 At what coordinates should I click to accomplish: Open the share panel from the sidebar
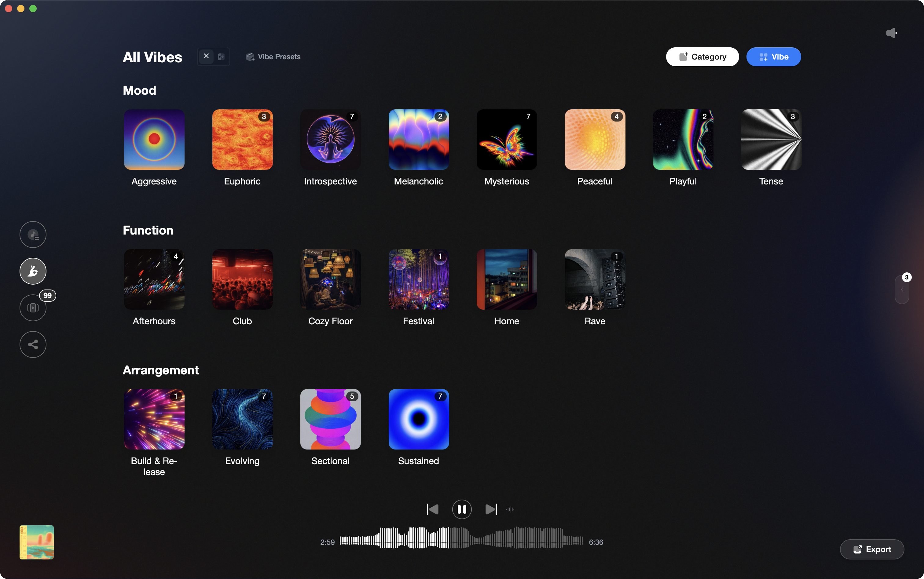pyautogui.click(x=33, y=344)
